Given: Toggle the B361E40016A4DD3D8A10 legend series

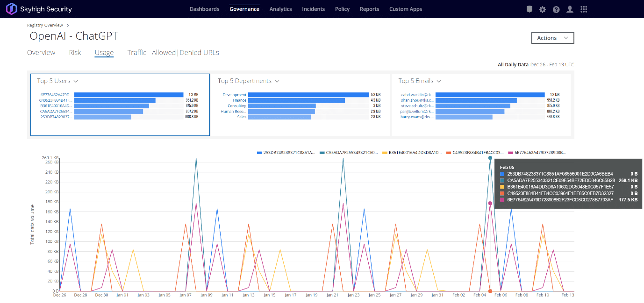Looking at the screenshot, I should (412, 153).
